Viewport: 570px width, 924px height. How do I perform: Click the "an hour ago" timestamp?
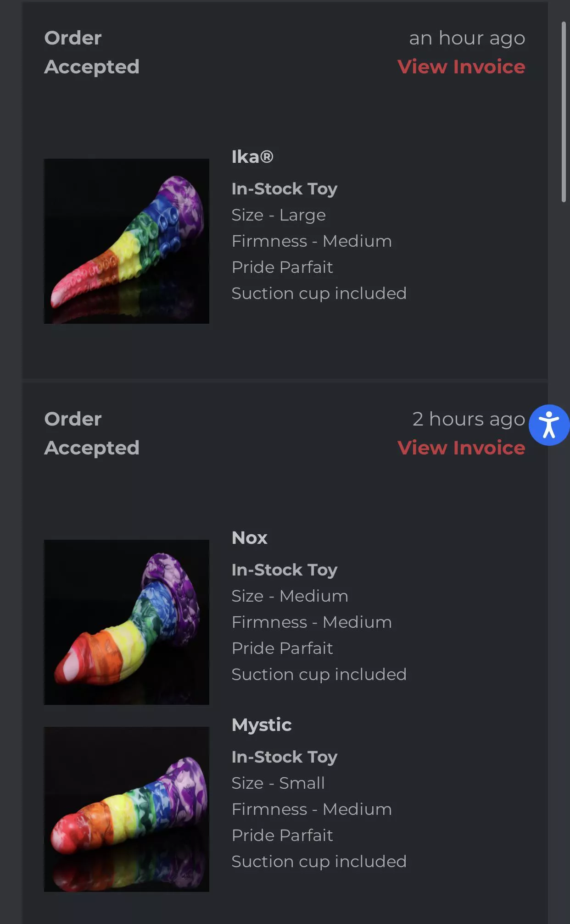point(467,38)
